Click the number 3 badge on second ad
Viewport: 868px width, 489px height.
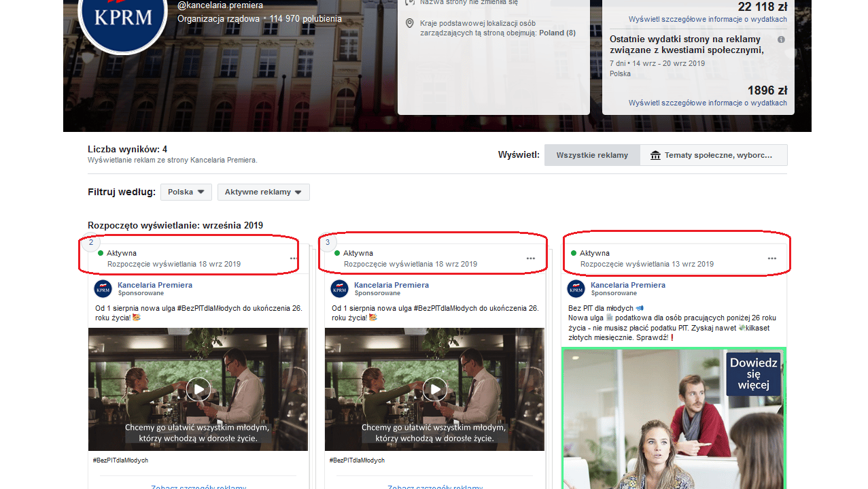(x=328, y=242)
